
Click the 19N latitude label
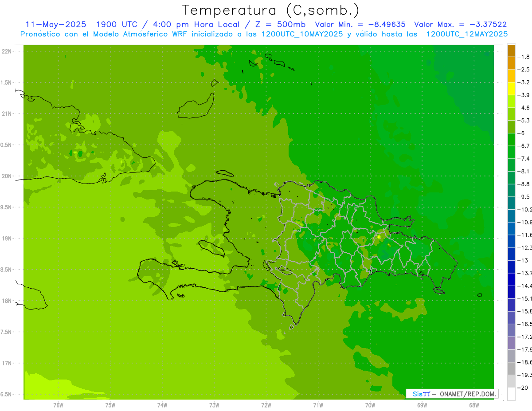[7, 239]
